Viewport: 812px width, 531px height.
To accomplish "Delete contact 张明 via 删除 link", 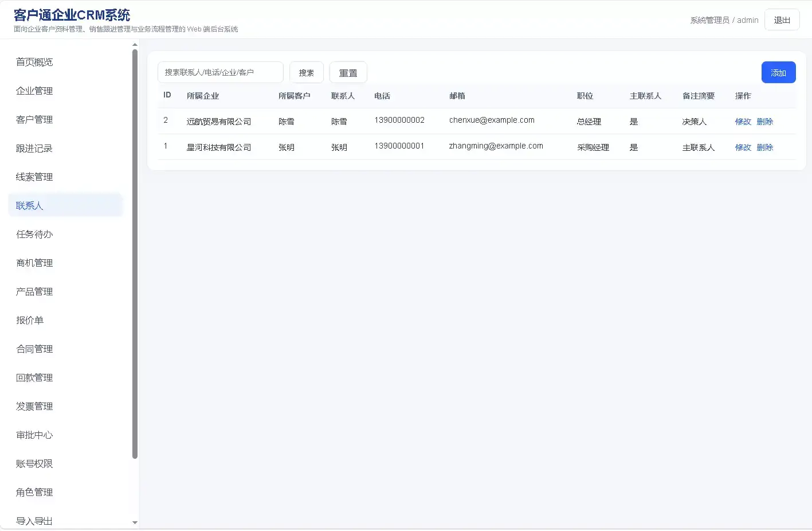I will (x=765, y=147).
